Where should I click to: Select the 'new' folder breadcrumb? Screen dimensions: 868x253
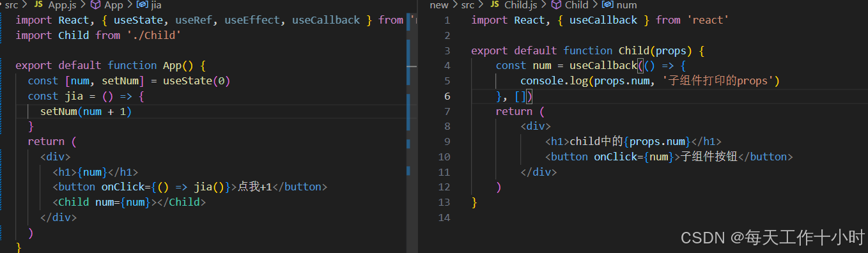coord(439,5)
